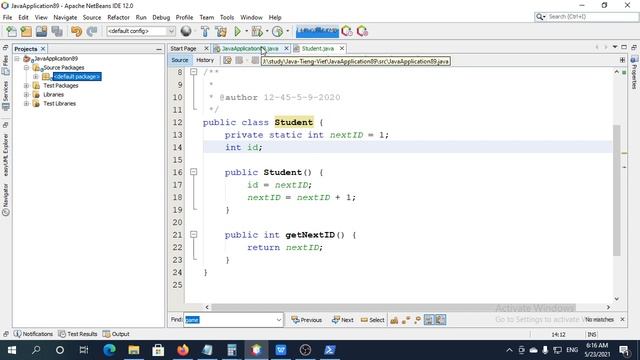Open the Find history dropdown arrow
The height and width of the screenshot is (360, 640).
tap(279, 320)
